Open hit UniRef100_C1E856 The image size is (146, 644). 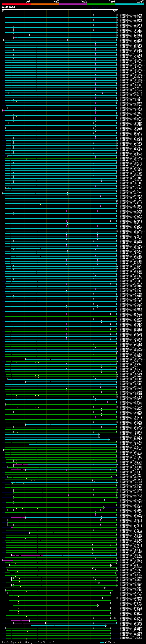click(x=131, y=20)
